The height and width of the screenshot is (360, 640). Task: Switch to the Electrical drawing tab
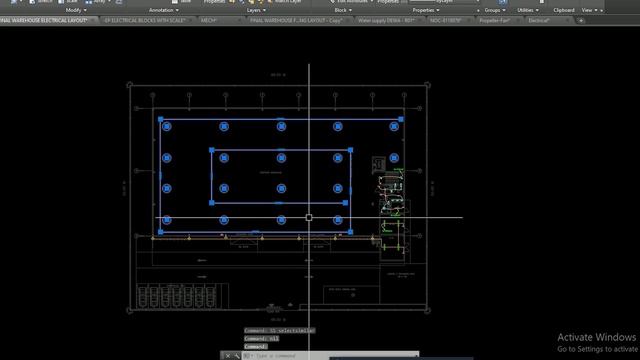coord(539,20)
